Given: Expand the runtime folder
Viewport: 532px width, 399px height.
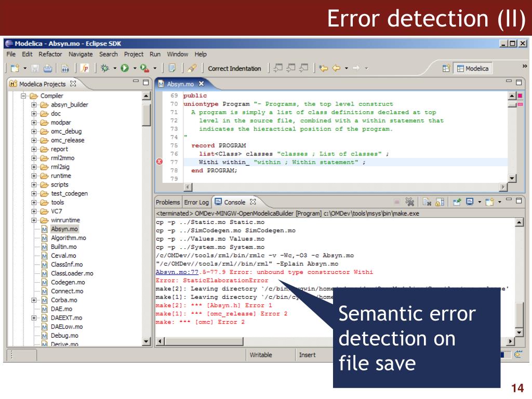Looking at the screenshot, I should tap(34, 176).
